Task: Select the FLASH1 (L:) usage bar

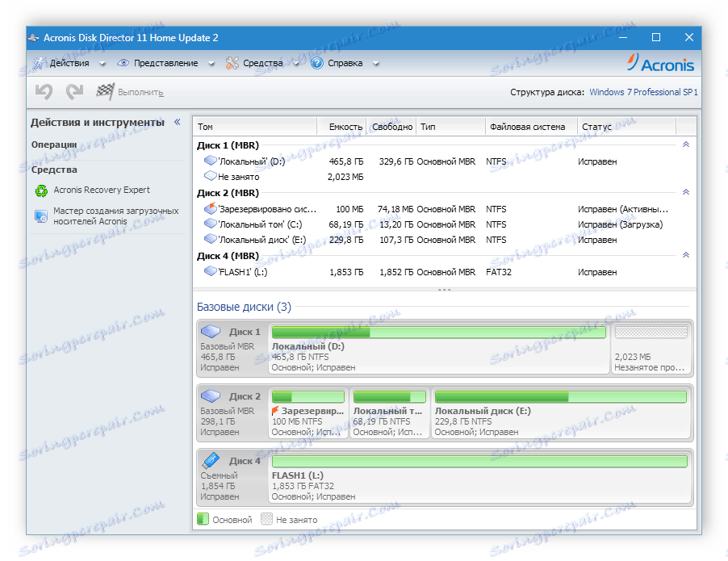Action: [x=479, y=461]
